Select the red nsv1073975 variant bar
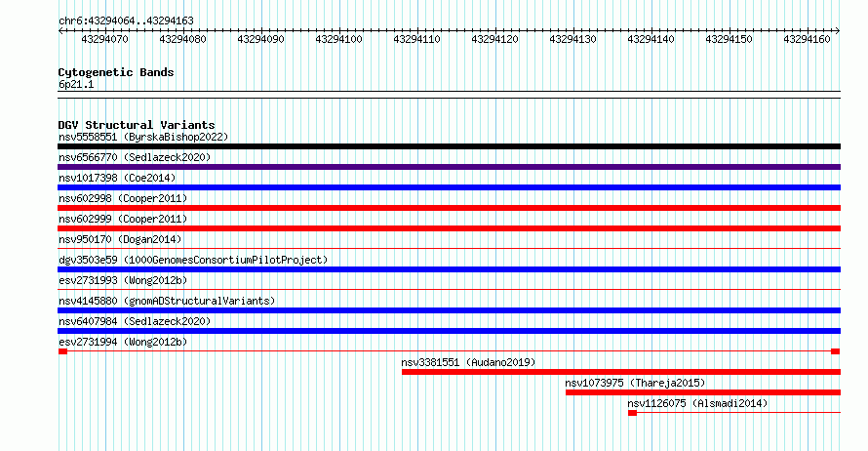Image resolution: width=868 pixels, height=451 pixels. click(x=703, y=392)
